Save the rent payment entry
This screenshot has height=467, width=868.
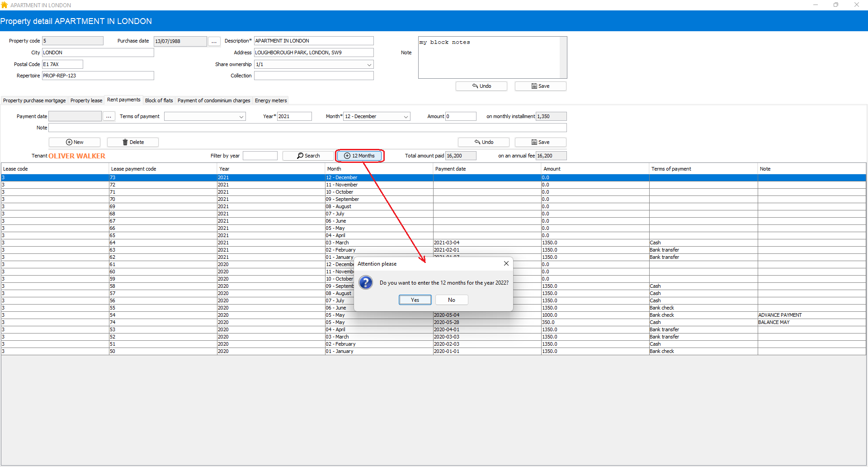[540, 142]
